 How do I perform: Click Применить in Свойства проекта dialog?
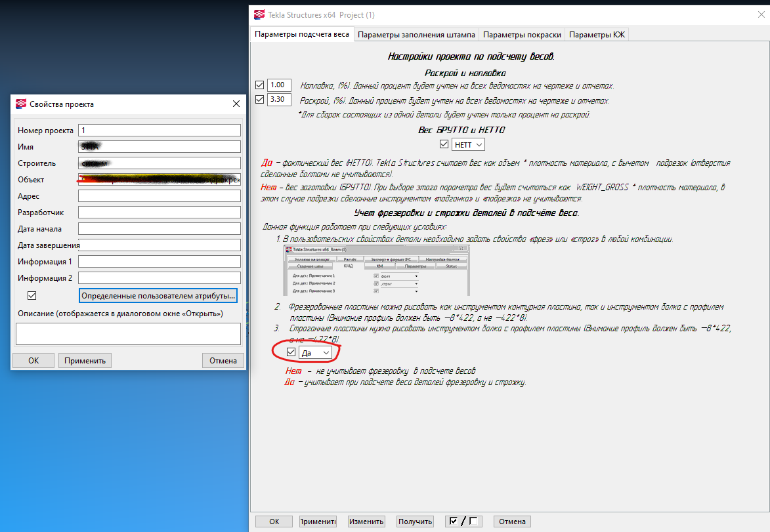(x=85, y=360)
